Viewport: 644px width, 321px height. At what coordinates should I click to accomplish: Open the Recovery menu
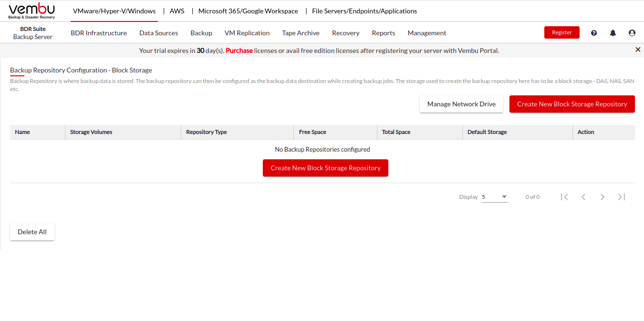click(346, 33)
